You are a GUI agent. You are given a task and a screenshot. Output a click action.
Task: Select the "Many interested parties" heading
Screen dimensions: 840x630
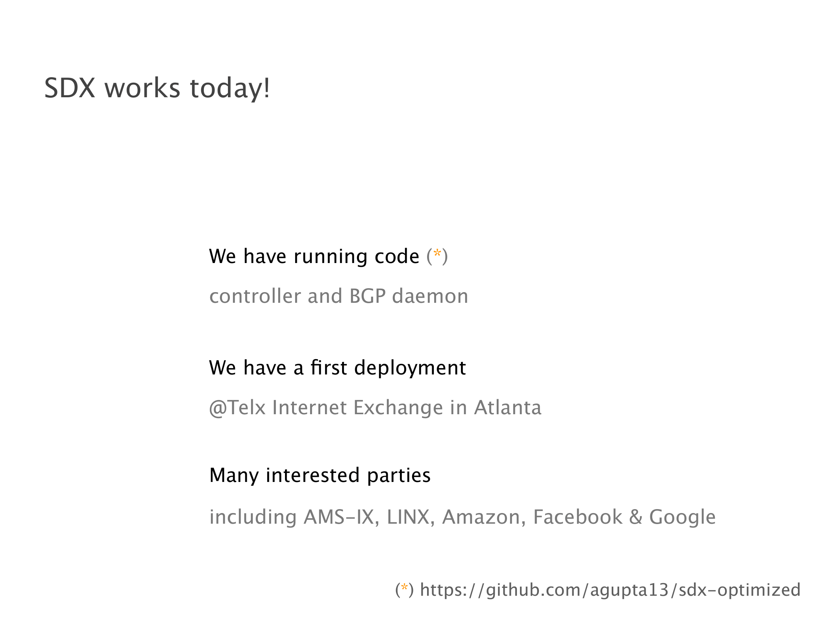(320, 475)
